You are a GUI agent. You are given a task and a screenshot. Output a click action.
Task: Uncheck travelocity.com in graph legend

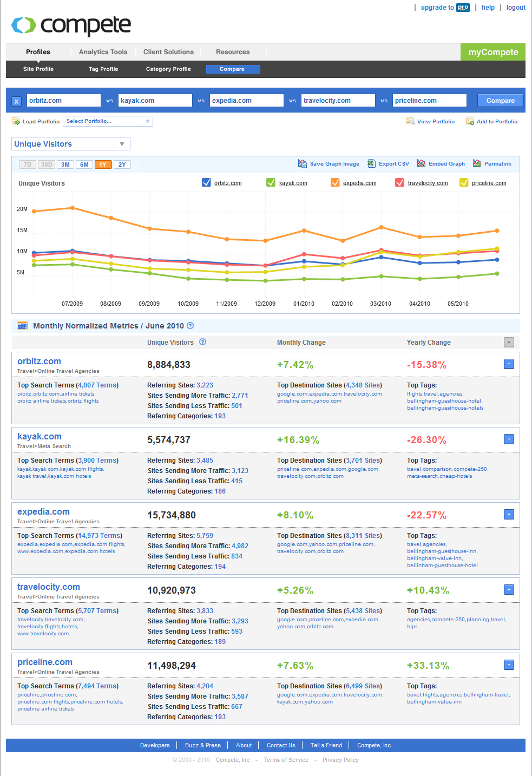(399, 182)
